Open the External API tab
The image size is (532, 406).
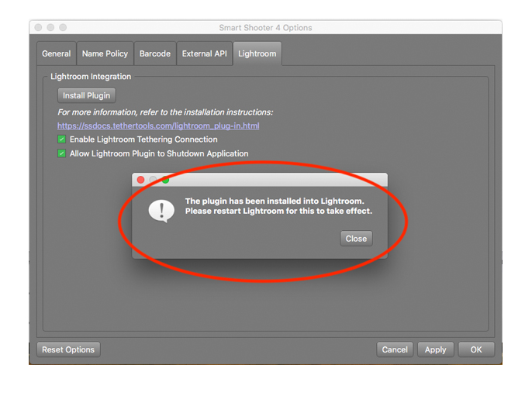coord(204,53)
